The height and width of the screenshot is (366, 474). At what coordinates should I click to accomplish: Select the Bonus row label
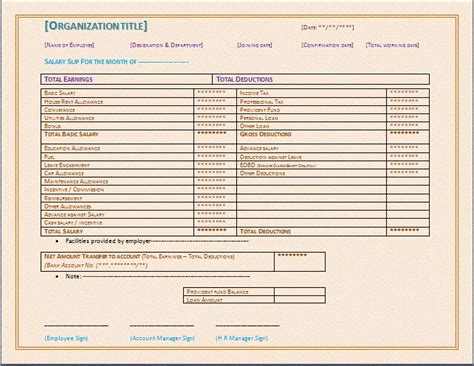[x=53, y=126]
